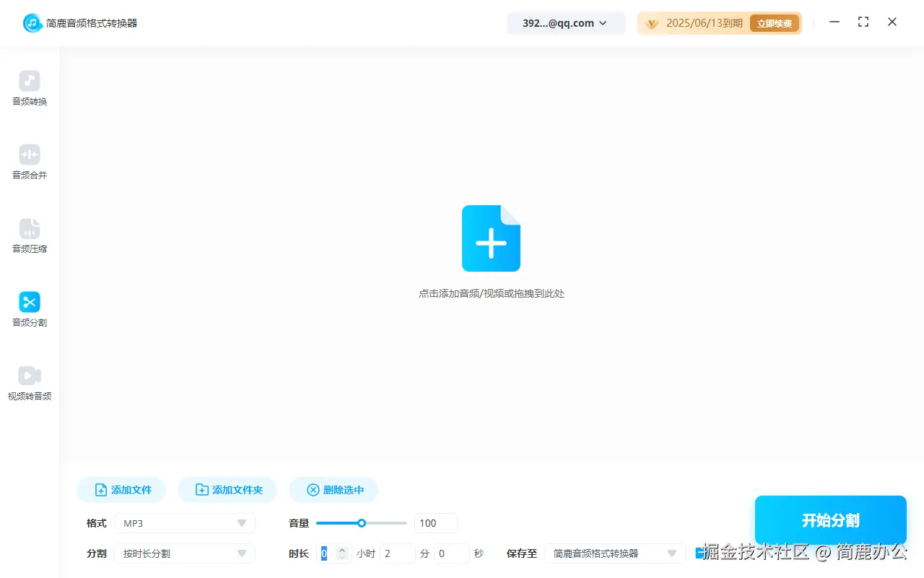Click 开始分割 start splitting button
This screenshot has height=578, width=924.
click(x=831, y=520)
